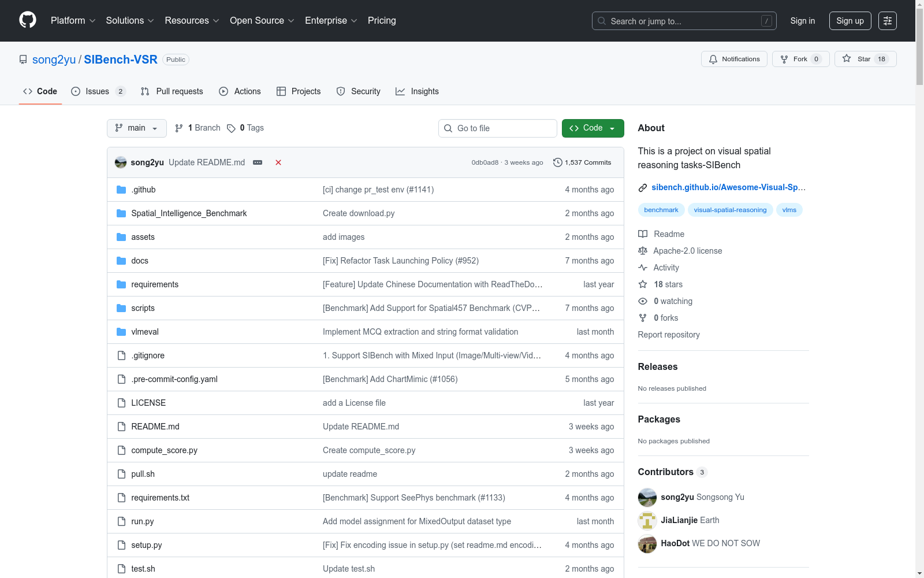Click the Spatial_Intelligence_Benchmark folder icon

point(121,213)
